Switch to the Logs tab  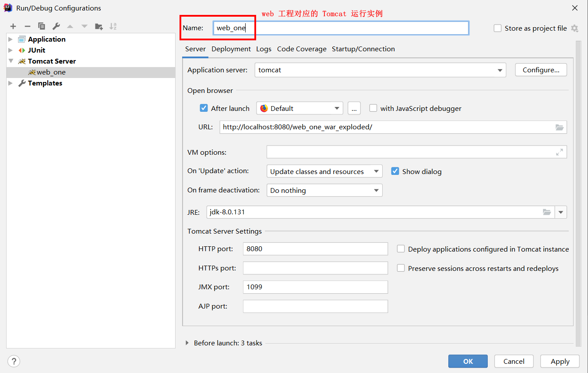coord(264,49)
